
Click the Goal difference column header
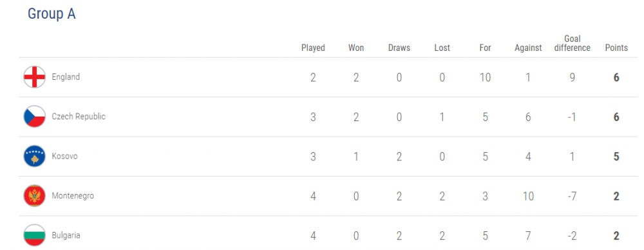pyautogui.click(x=572, y=43)
